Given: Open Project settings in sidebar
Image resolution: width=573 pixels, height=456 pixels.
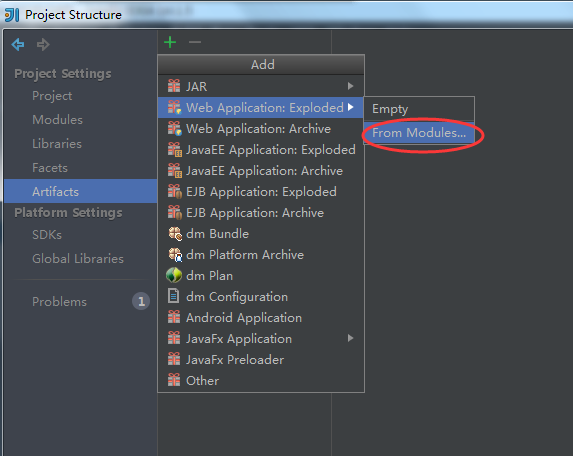Looking at the screenshot, I should 52,96.
